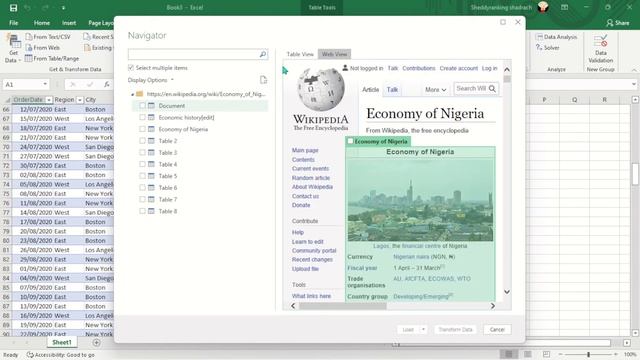Click the refresh page icon beside Display Options

coord(263,80)
